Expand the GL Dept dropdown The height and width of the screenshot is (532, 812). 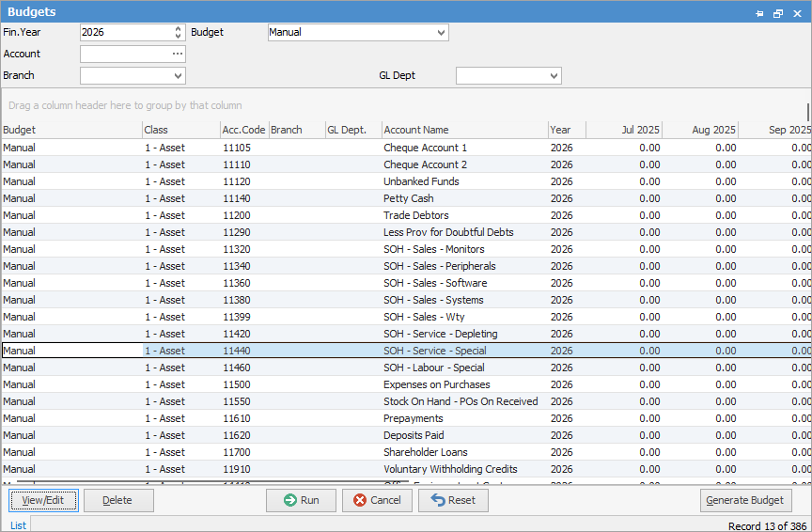click(553, 76)
